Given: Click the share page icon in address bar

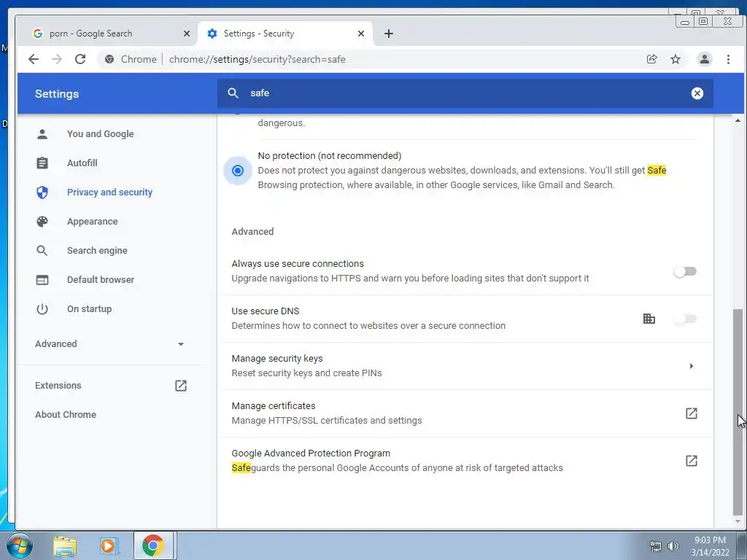Looking at the screenshot, I should (x=651, y=59).
